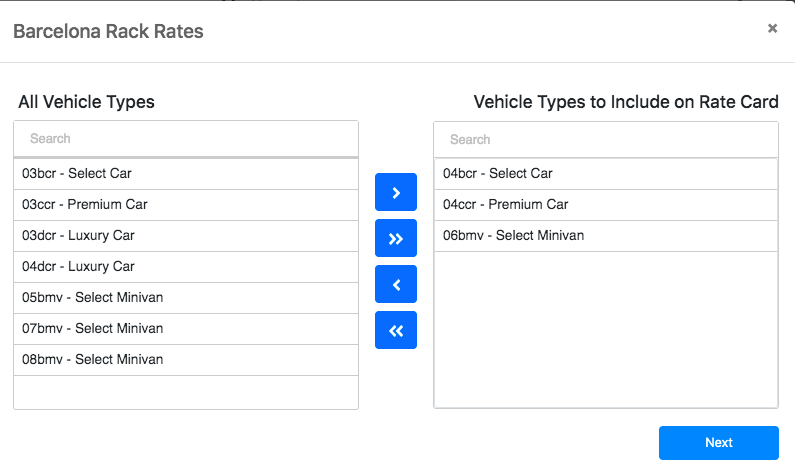Select 05bmv - Select Minivan

[x=186, y=298]
